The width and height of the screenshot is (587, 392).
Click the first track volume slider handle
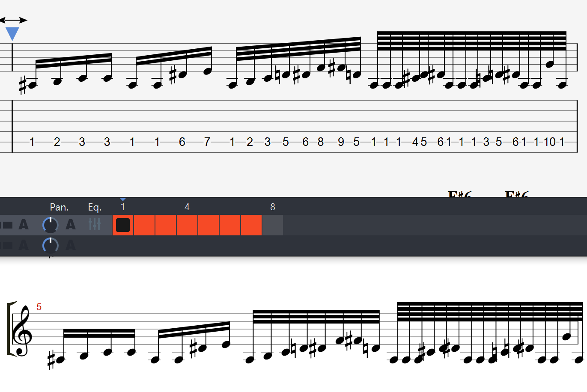click(x=7, y=225)
